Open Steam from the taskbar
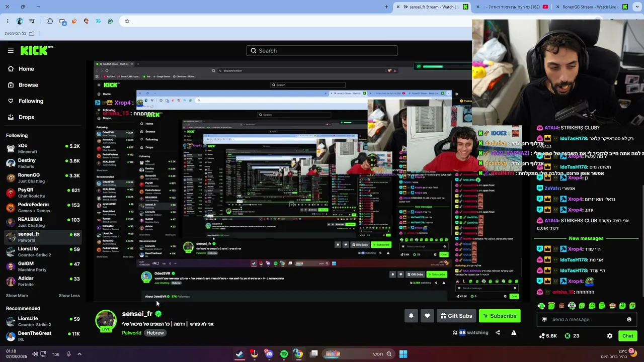The width and height of the screenshot is (644, 362). click(239, 354)
